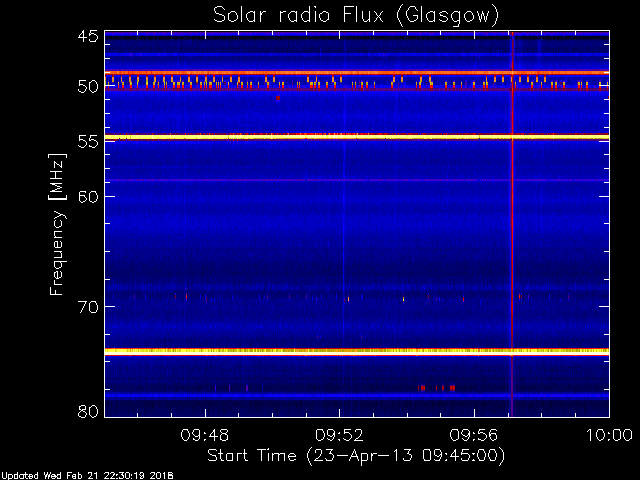Click the '60' frequency tick label
The width and height of the screenshot is (640, 480).
88,196
